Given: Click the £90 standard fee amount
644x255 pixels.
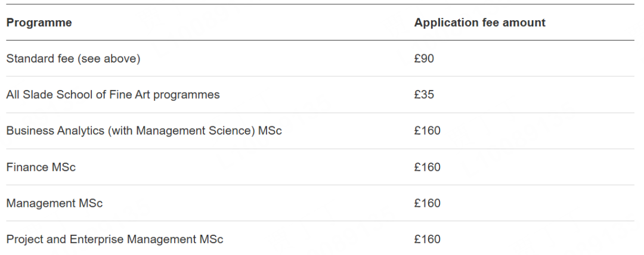Looking at the screenshot, I should coord(424,58).
